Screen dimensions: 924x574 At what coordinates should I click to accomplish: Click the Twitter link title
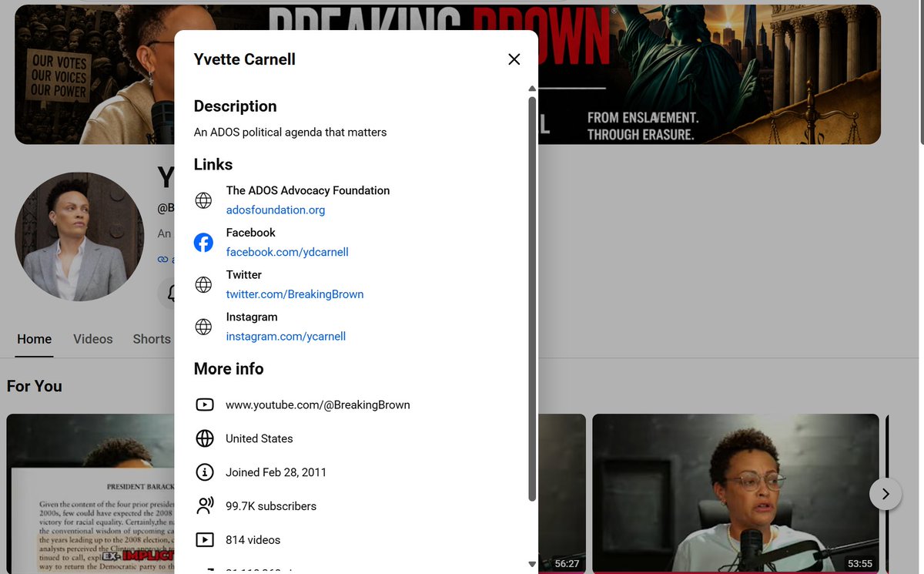[244, 275]
